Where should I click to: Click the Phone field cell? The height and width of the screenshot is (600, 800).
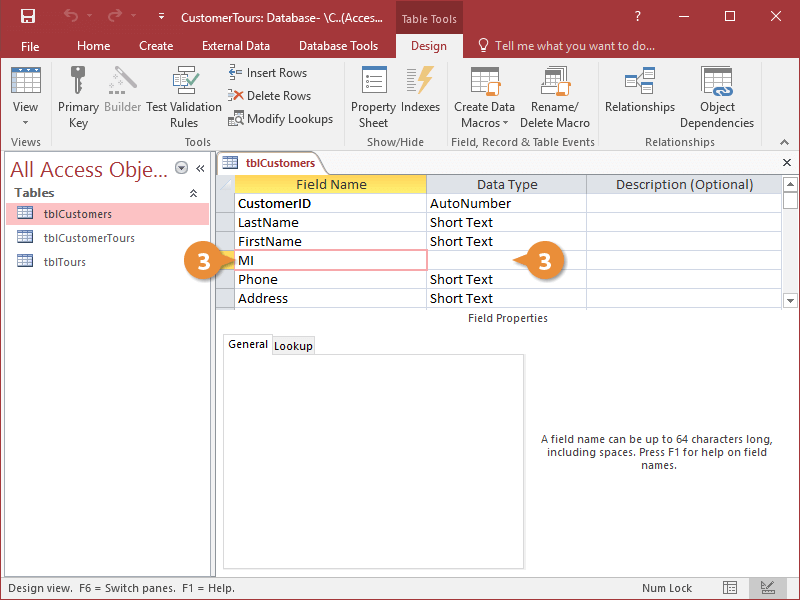tap(331, 280)
